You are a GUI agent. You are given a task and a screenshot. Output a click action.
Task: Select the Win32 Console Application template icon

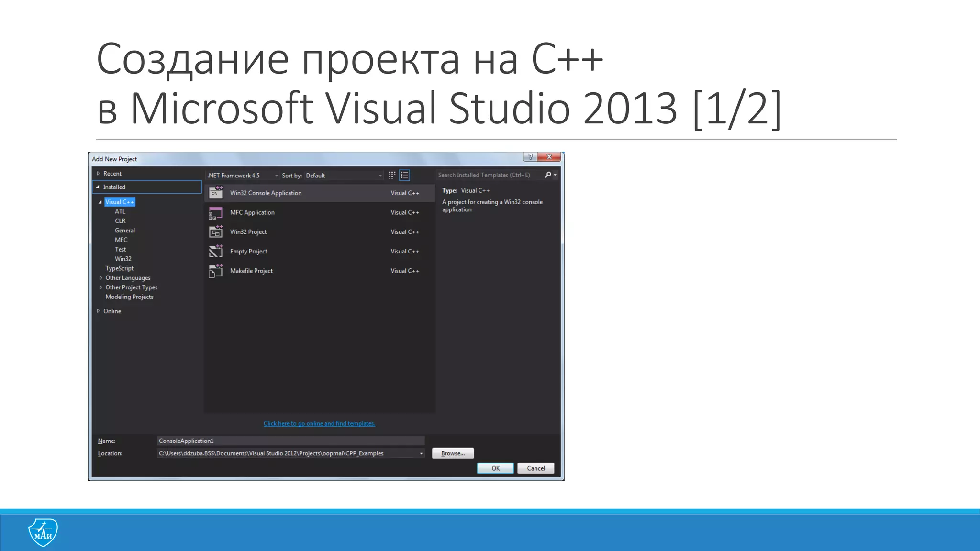(x=216, y=193)
